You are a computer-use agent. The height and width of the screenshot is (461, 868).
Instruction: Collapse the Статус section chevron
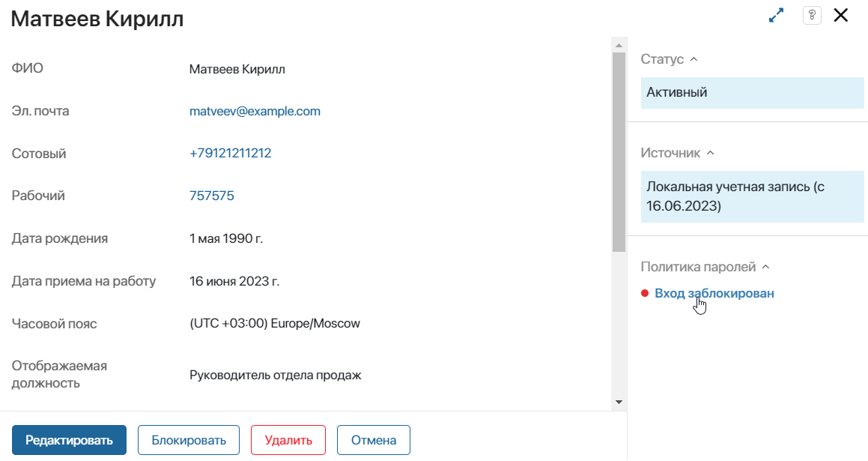point(694,58)
